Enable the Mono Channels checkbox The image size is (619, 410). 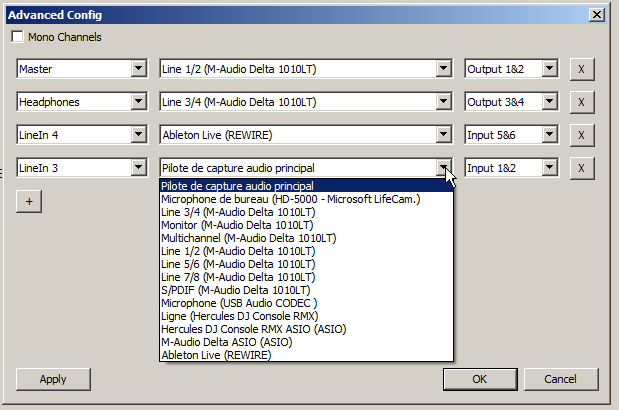point(17,37)
